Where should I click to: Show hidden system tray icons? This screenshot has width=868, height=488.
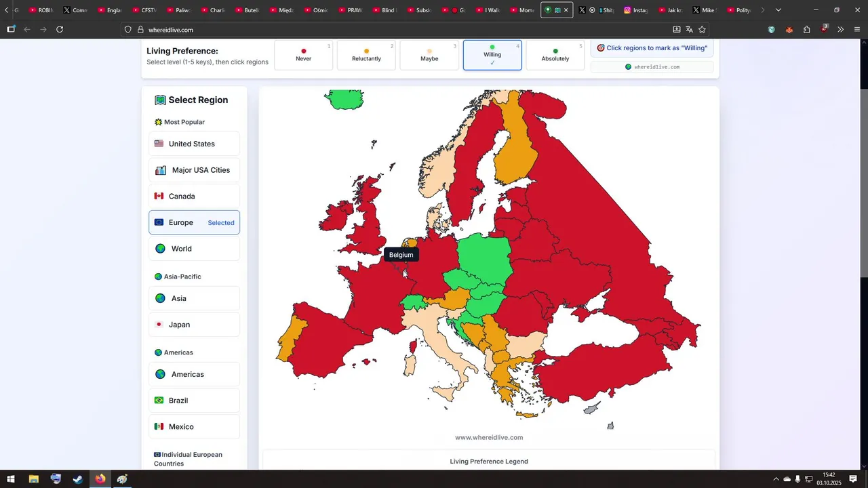776,479
